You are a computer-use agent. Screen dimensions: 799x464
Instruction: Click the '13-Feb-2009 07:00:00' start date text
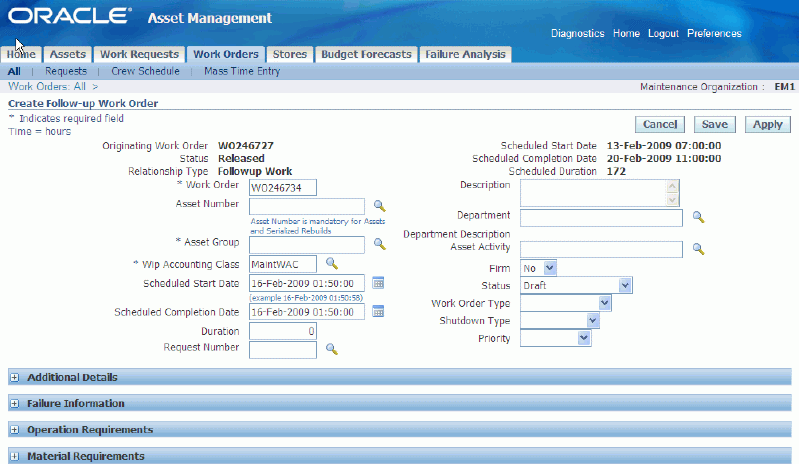point(663,146)
